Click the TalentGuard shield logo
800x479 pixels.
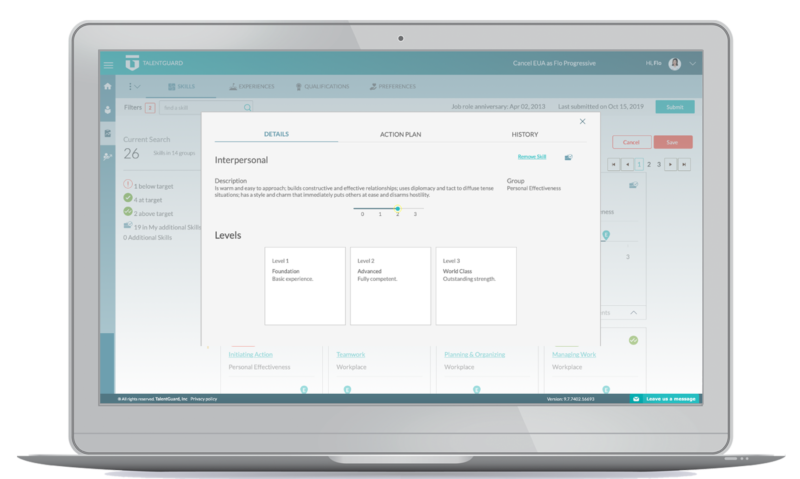(x=132, y=63)
